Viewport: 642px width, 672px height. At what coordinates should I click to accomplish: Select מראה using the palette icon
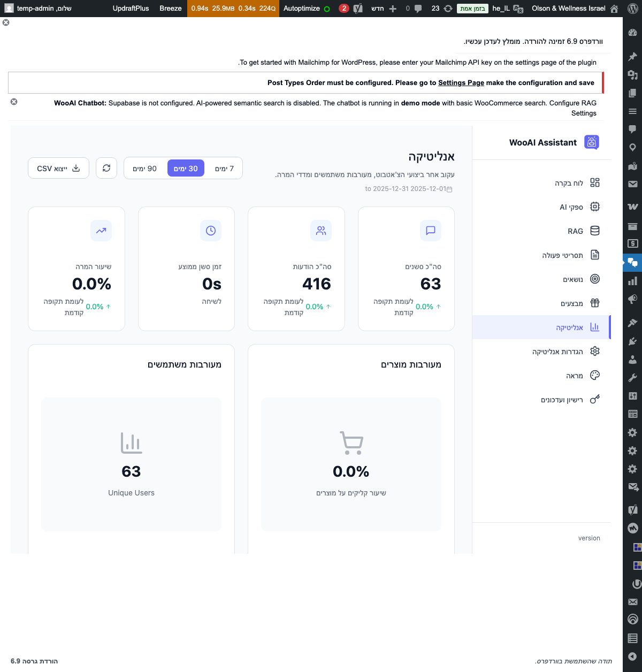tap(594, 375)
